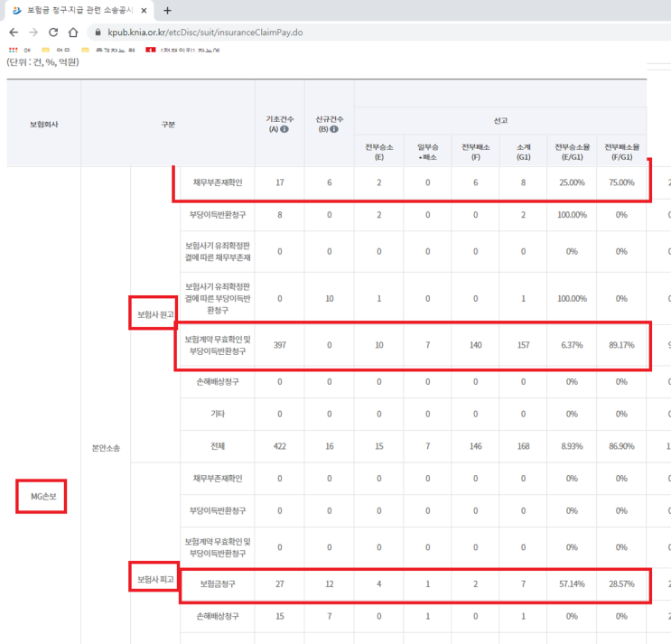Click the 보험사기 유죄확정판결에 따른 채무부존재 row label

(x=218, y=252)
